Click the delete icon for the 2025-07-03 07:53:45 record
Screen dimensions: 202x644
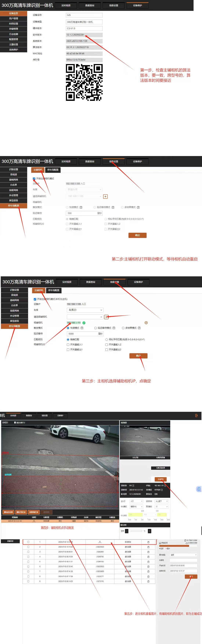148,567
